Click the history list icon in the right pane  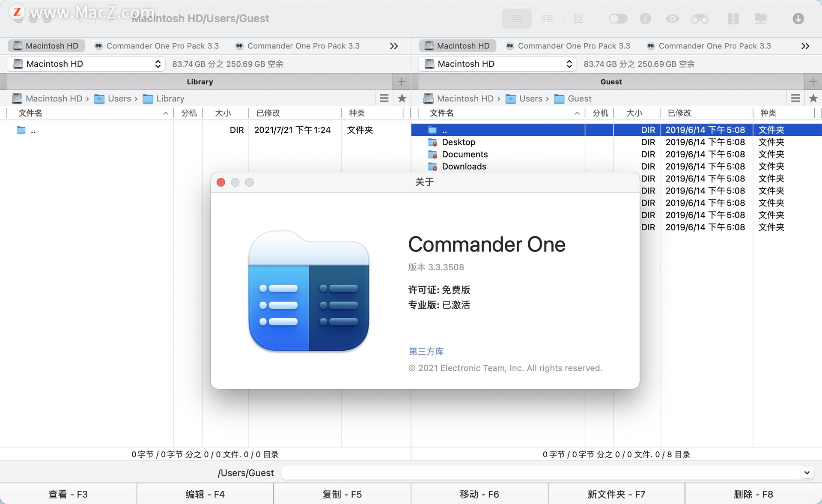click(795, 98)
